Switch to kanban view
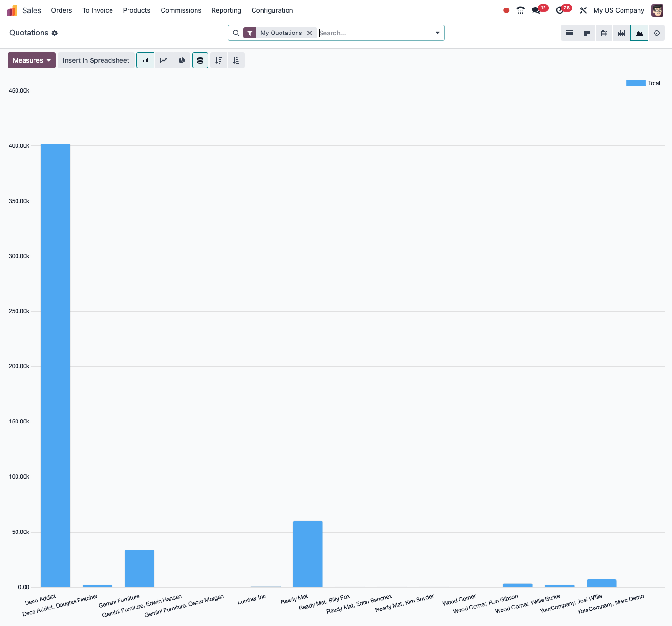Viewport: 672px width, 626px height. point(587,33)
